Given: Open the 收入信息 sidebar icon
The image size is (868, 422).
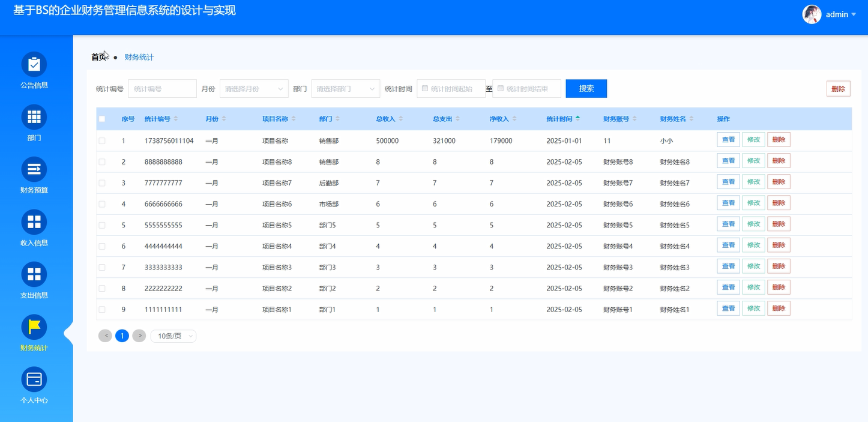Looking at the screenshot, I should click(34, 222).
